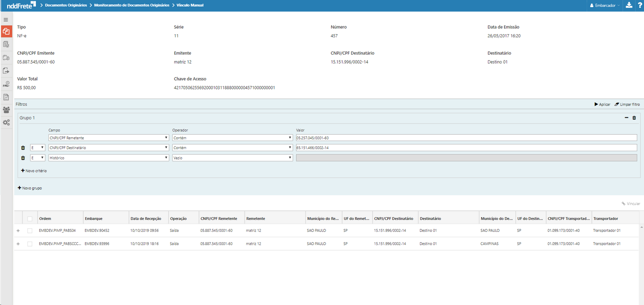
Task: Toggle the select-all checkbox in table header
Action: click(x=30, y=219)
